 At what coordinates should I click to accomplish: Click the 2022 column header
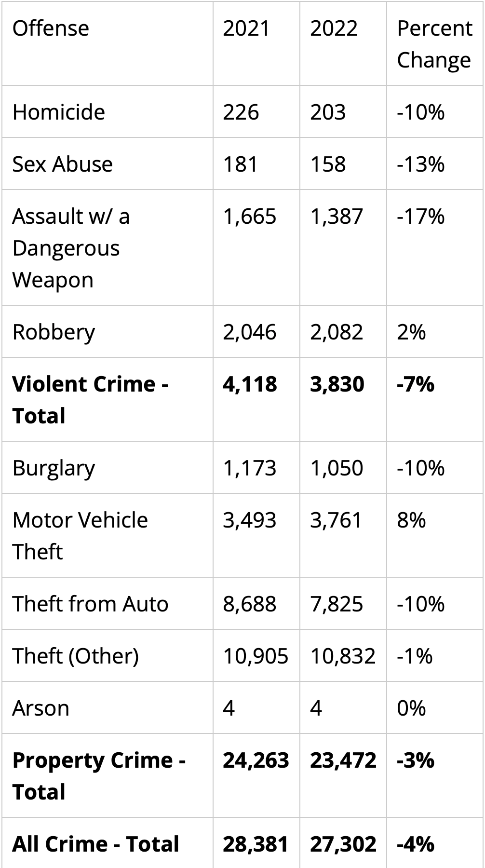[x=334, y=28]
